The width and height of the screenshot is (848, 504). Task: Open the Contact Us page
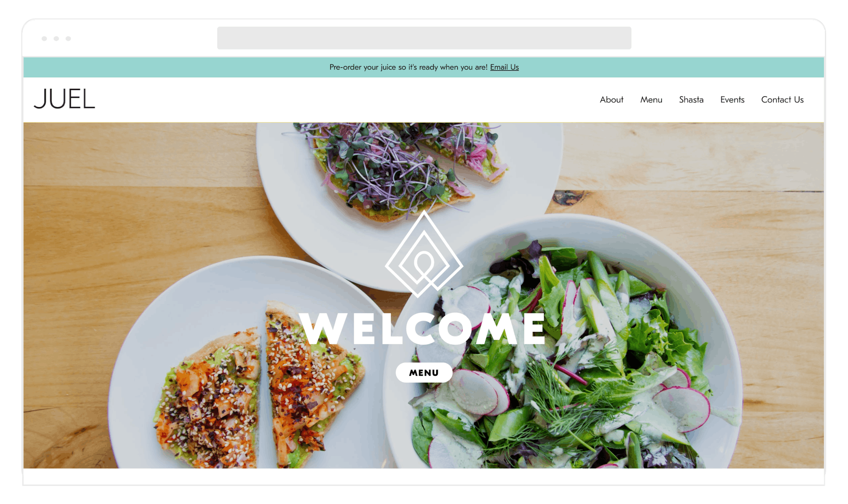pyautogui.click(x=782, y=99)
